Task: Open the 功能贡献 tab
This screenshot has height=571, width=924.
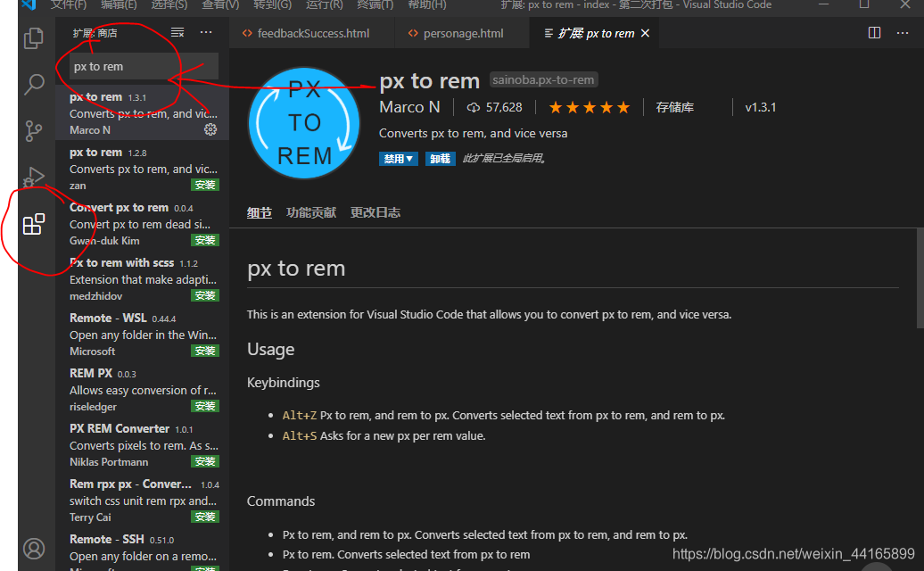Action: tap(311, 212)
